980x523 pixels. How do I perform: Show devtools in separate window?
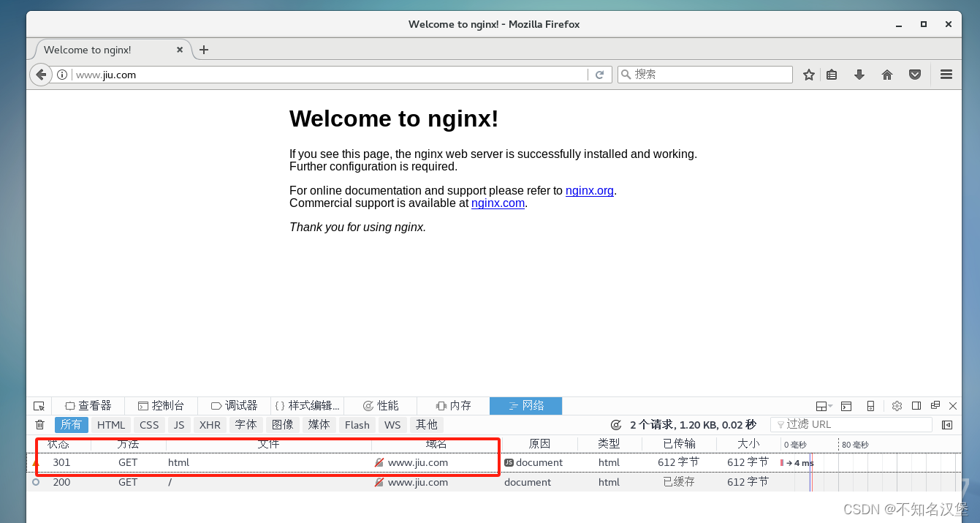(x=935, y=405)
